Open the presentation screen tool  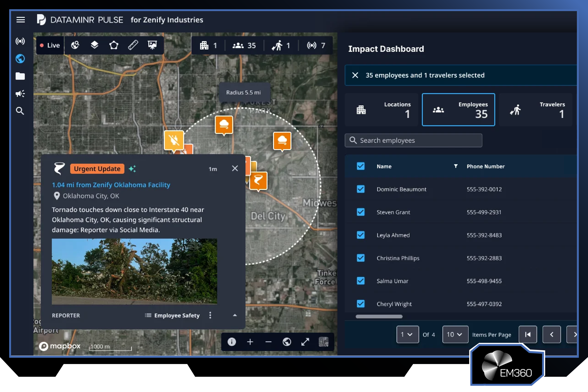pyautogui.click(x=152, y=45)
